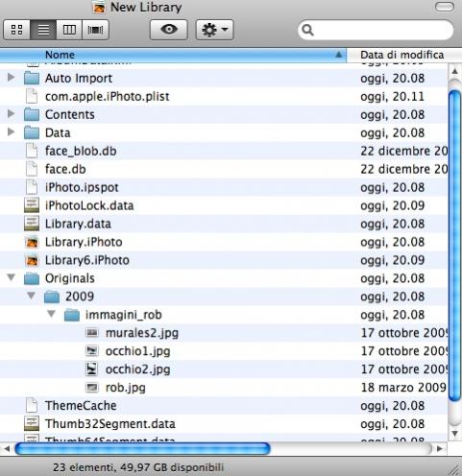Select the Library.data file icon
The image size is (462, 476).
32,224
